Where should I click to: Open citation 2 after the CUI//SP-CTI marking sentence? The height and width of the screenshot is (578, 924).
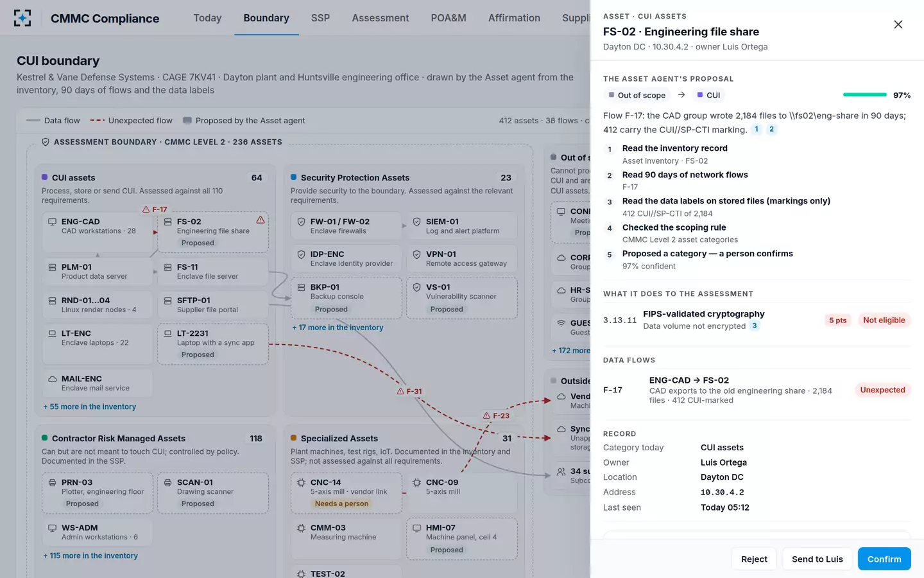(x=771, y=129)
